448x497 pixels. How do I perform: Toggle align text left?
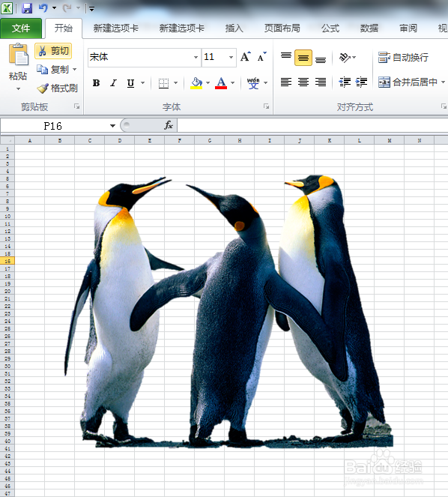(x=286, y=82)
